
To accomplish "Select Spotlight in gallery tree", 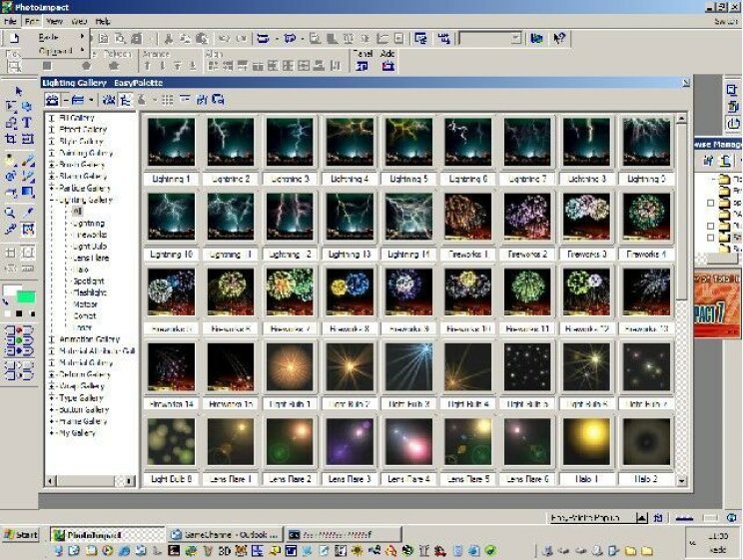I will coord(89,280).
